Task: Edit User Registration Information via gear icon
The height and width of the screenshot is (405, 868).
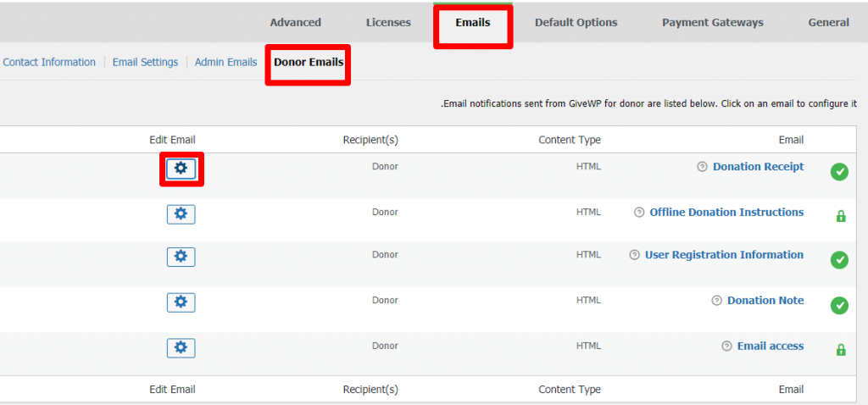Action: (x=181, y=257)
